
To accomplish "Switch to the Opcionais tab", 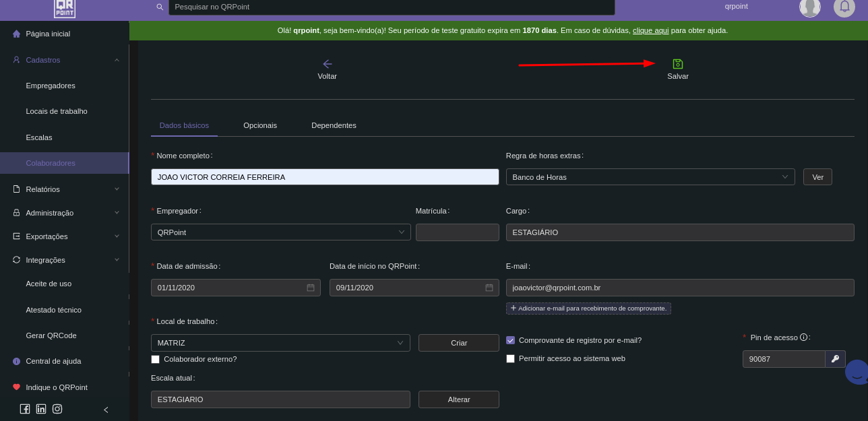I will 260,125.
